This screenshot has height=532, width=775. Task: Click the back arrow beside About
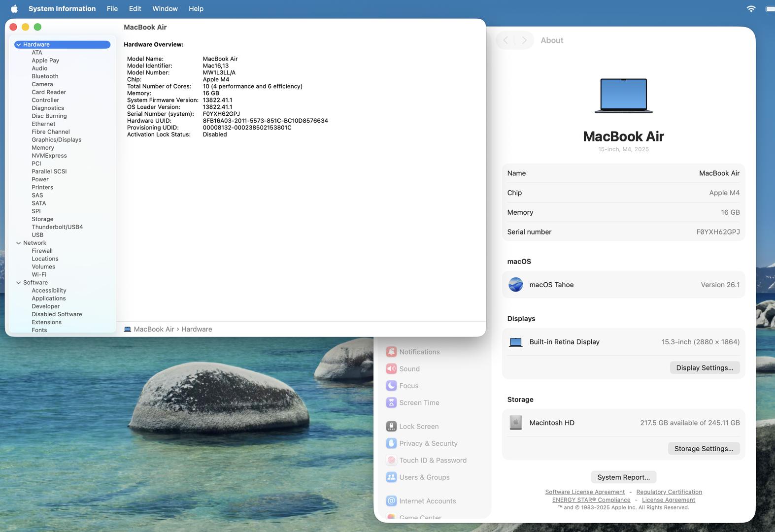pyautogui.click(x=505, y=40)
